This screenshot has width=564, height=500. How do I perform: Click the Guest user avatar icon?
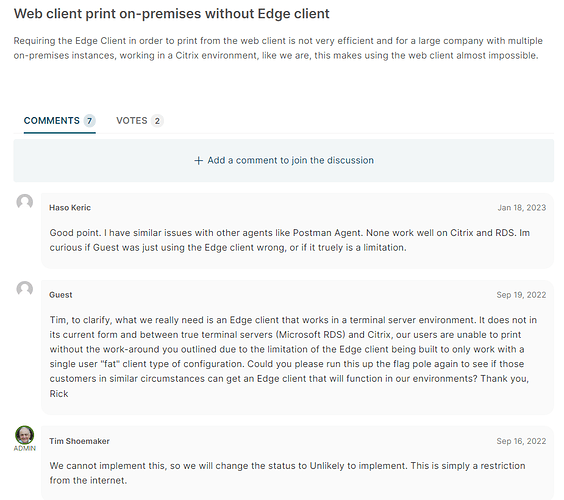click(x=25, y=289)
